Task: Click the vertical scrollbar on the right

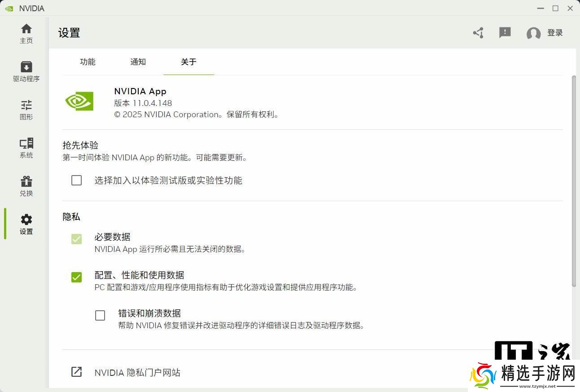Action: [573, 180]
